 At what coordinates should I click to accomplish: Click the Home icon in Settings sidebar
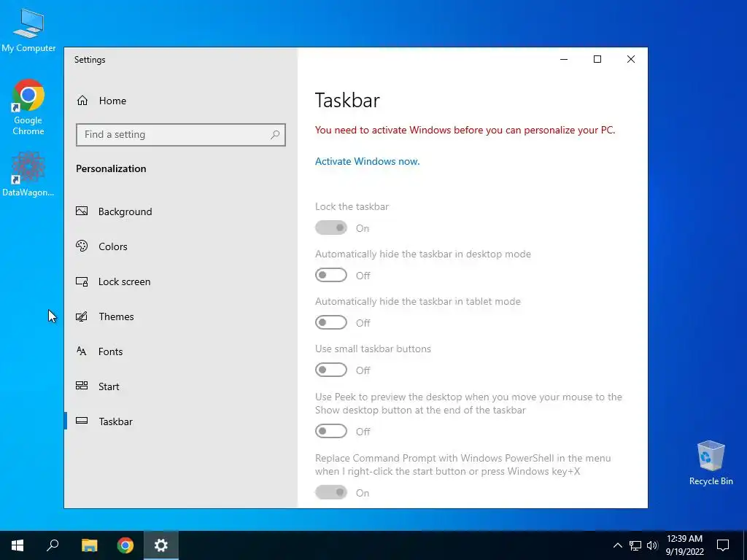[x=82, y=101]
